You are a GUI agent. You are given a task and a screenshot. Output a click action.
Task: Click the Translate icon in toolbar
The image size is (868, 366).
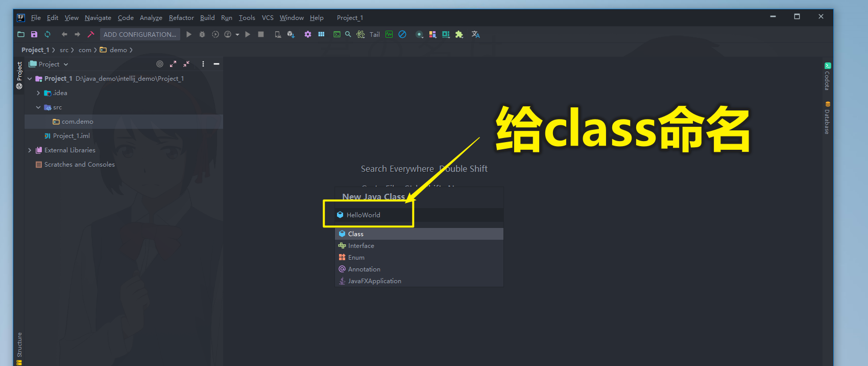476,34
